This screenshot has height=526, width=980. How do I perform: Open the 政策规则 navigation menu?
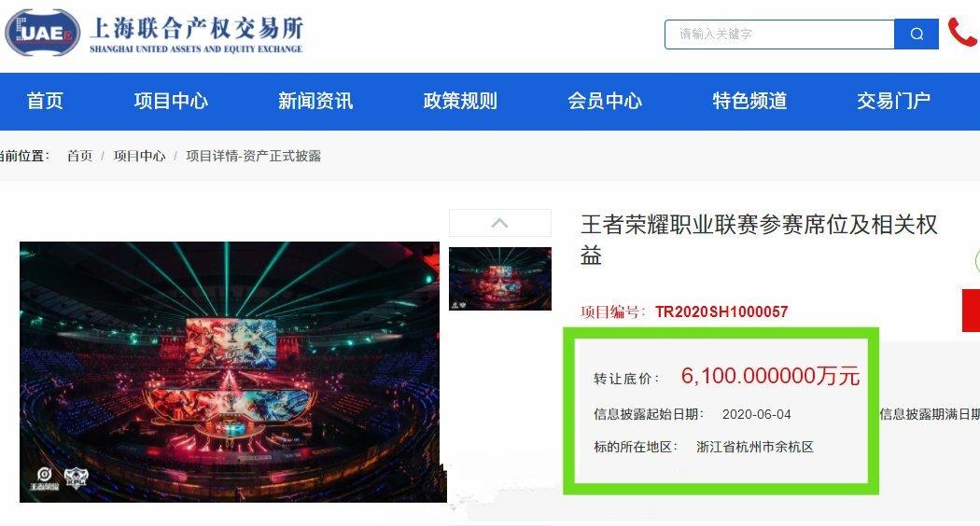click(460, 102)
